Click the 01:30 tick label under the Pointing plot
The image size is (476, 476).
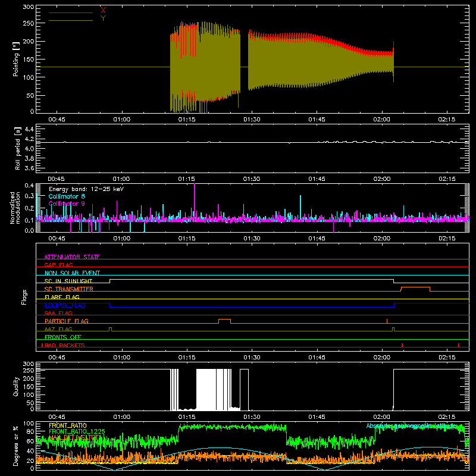click(252, 120)
